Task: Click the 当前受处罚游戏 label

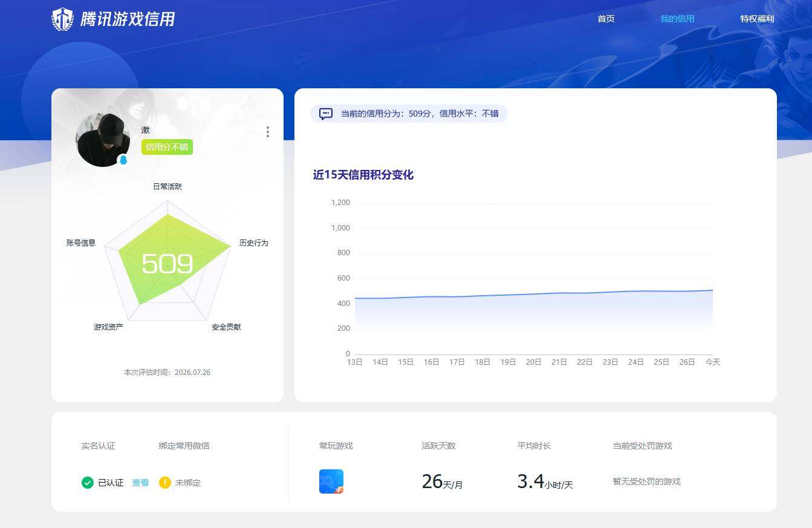Action: [642, 446]
